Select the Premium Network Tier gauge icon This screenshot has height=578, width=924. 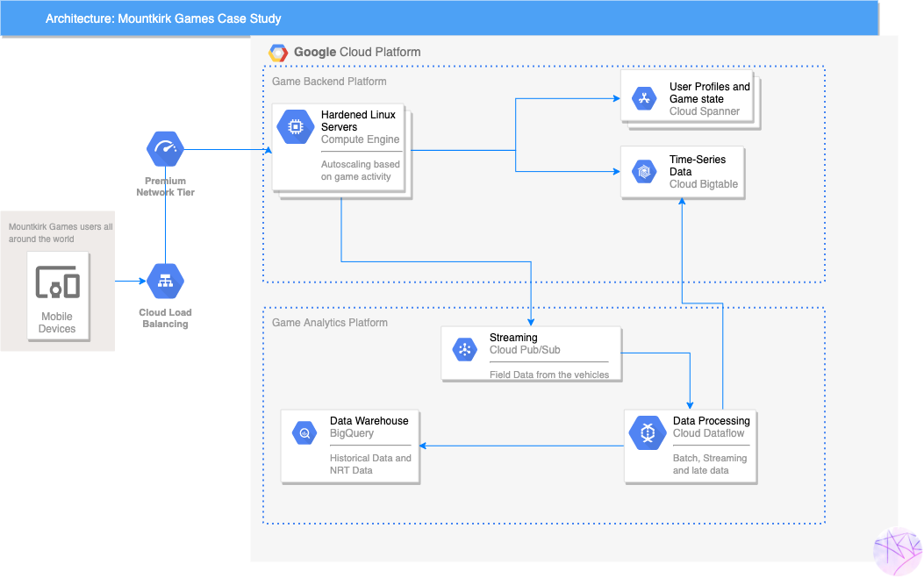[165, 147]
